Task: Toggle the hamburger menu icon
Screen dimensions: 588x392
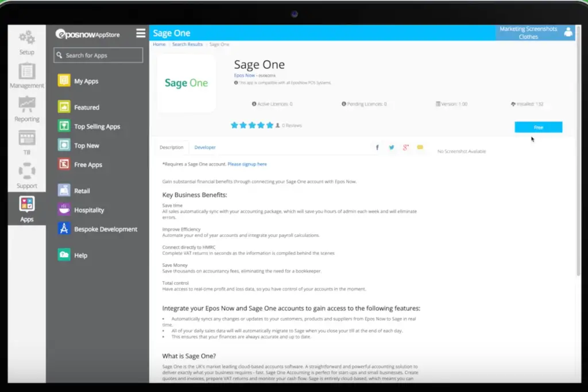Action: point(141,33)
